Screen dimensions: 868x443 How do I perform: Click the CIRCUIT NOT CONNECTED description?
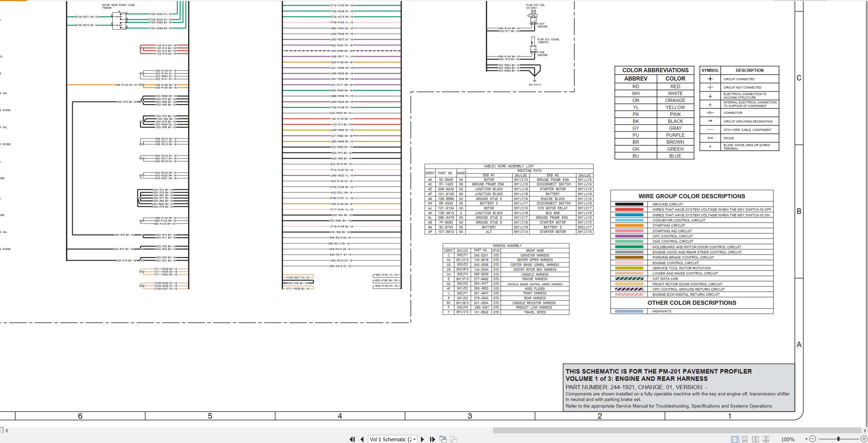tap(742, 87)
